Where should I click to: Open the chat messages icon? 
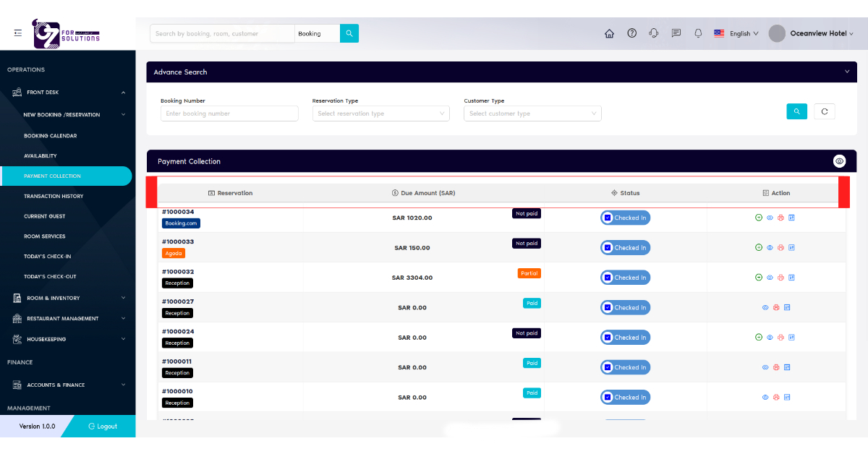[x=676, y=33]
